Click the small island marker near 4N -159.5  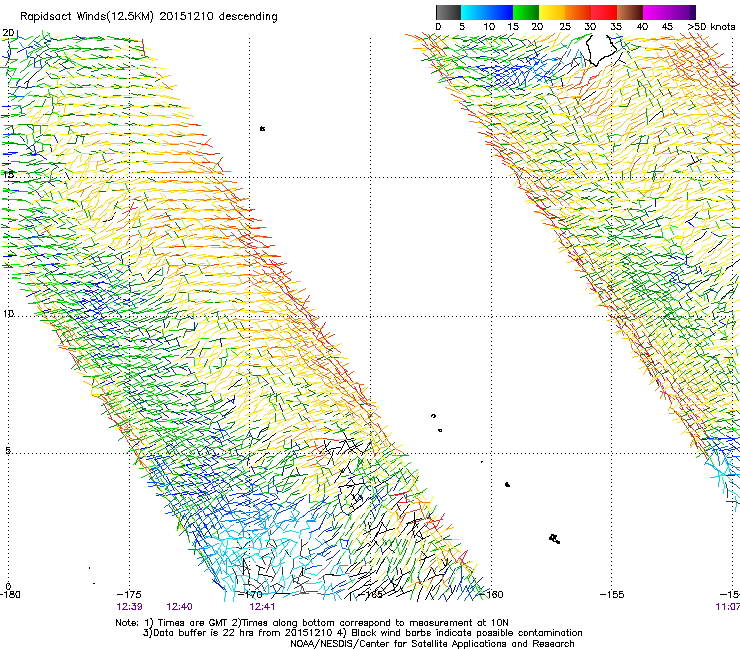[507, 484]
